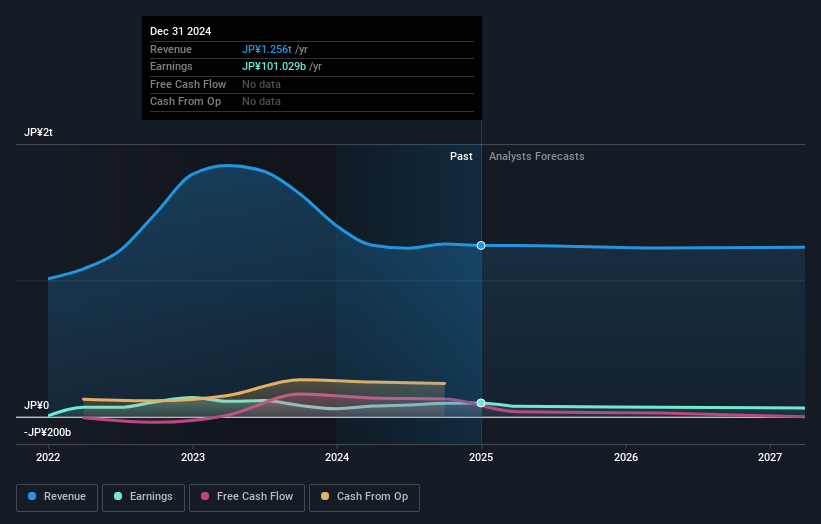Toggle the Revenue legend button
821x524 pixels.
(x=57, y=497)
